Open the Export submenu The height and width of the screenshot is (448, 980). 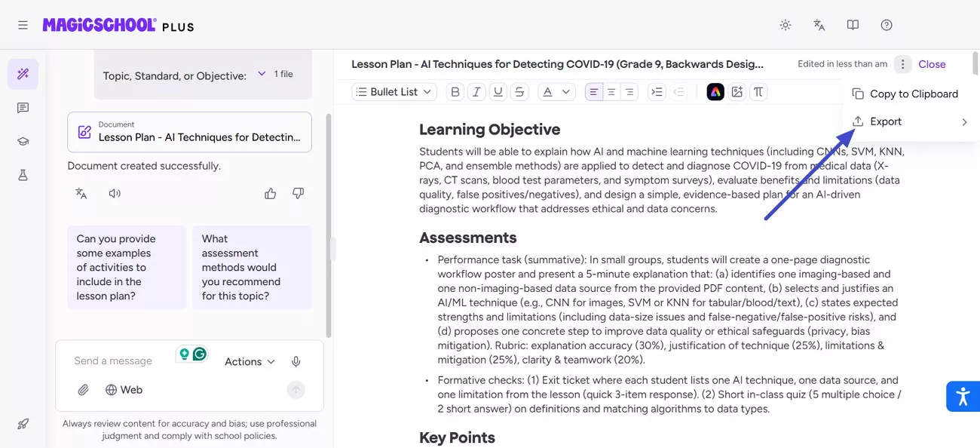click(x=910, y=121)
